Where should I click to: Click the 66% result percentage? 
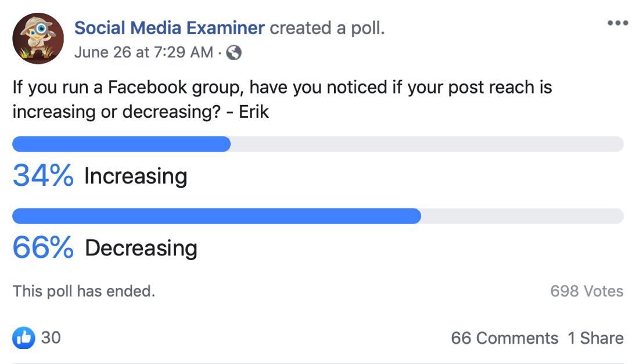pyautogui.click(x=43, y=247)
